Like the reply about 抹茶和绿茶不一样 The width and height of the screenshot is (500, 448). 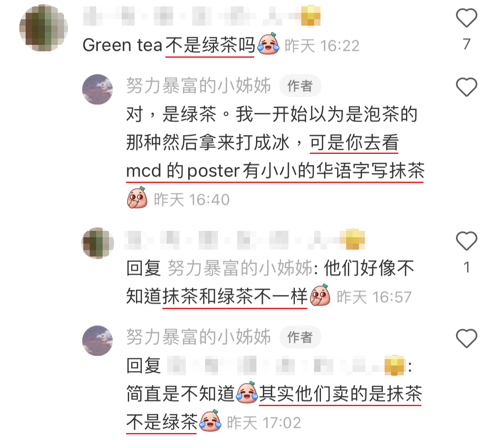click(x=466, y=241)
